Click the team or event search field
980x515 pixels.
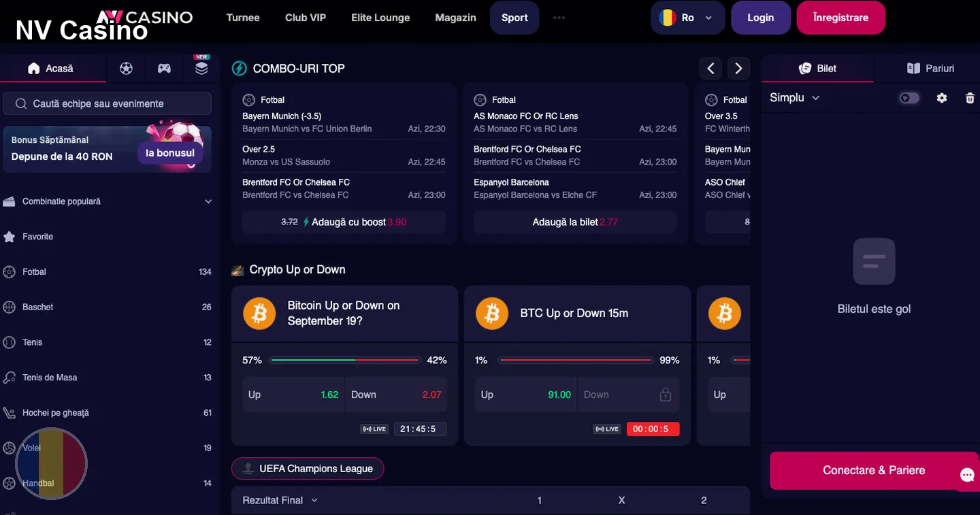[x=107, y=104]
